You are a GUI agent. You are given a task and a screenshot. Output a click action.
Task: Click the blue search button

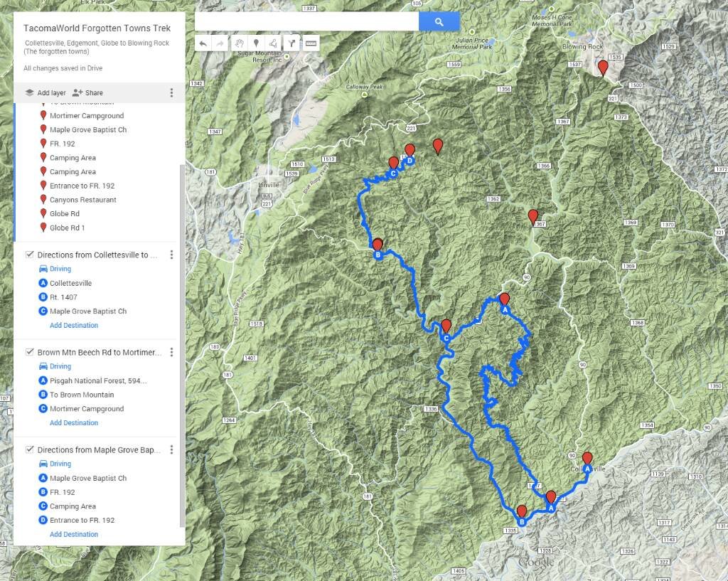pyautogui.click(x=439, y=22)
